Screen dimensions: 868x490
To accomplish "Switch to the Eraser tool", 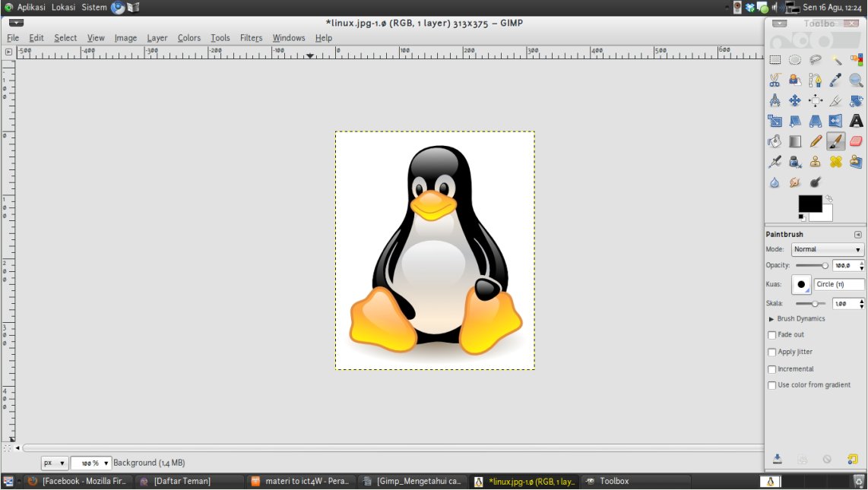I will [856, 141].
